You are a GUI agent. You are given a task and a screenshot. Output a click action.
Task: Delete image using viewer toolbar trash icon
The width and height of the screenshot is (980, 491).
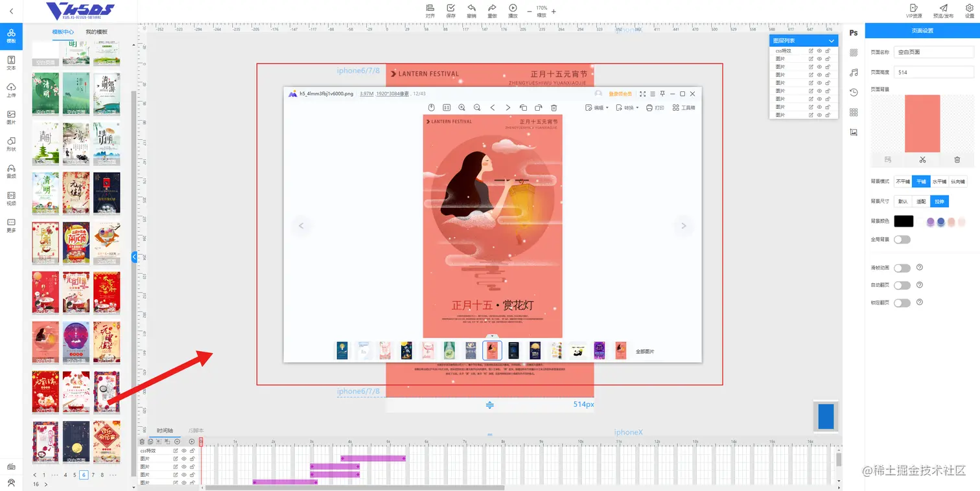[554, 108]
